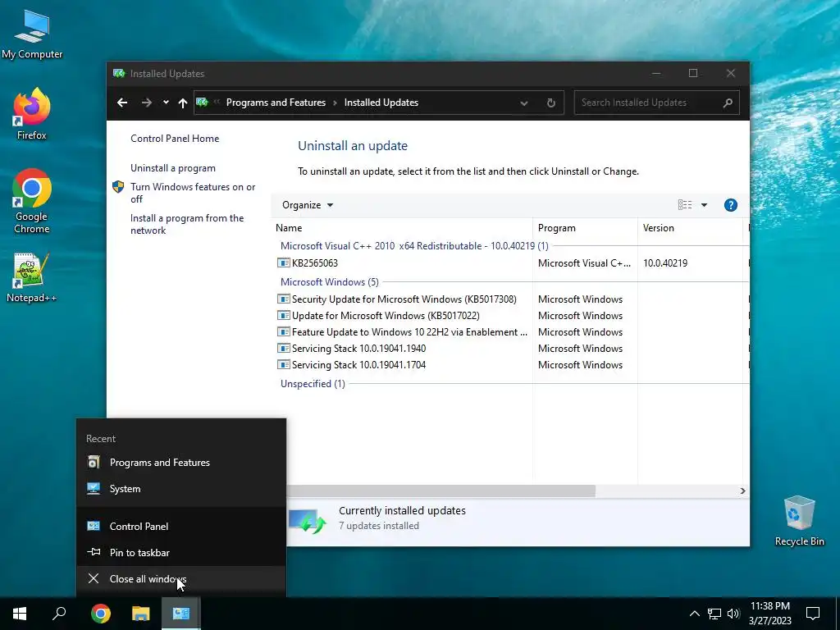Expand the address bar history dropdown
This screenshot has width=840, height=630.
click(524, 103)
